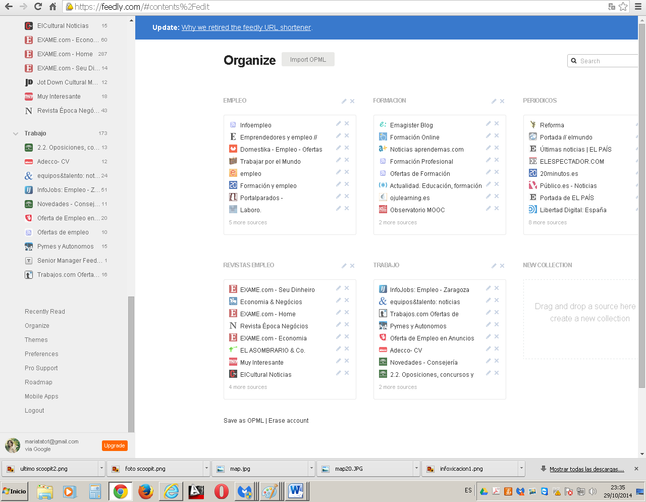Bookmark the page with the star icon
This screenshot has width=646, height=502.
[x=623, y=6]
